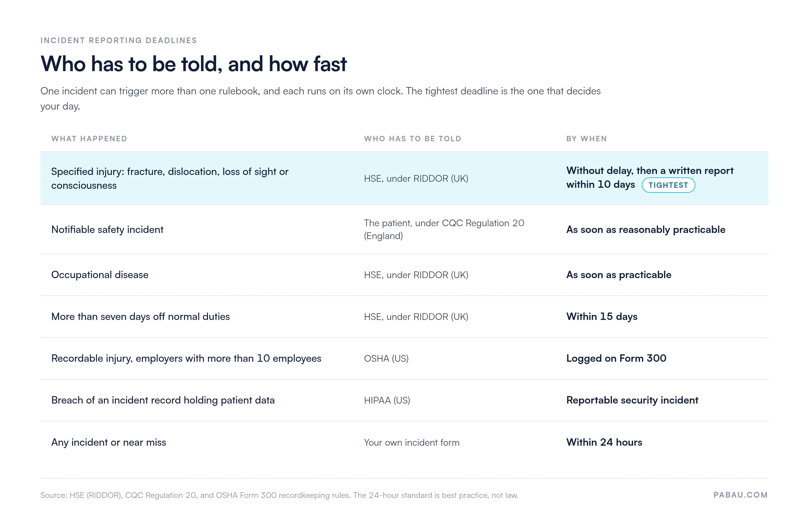Click Any incident or near miss
The image size is (809, 532).
pos(109,442)
